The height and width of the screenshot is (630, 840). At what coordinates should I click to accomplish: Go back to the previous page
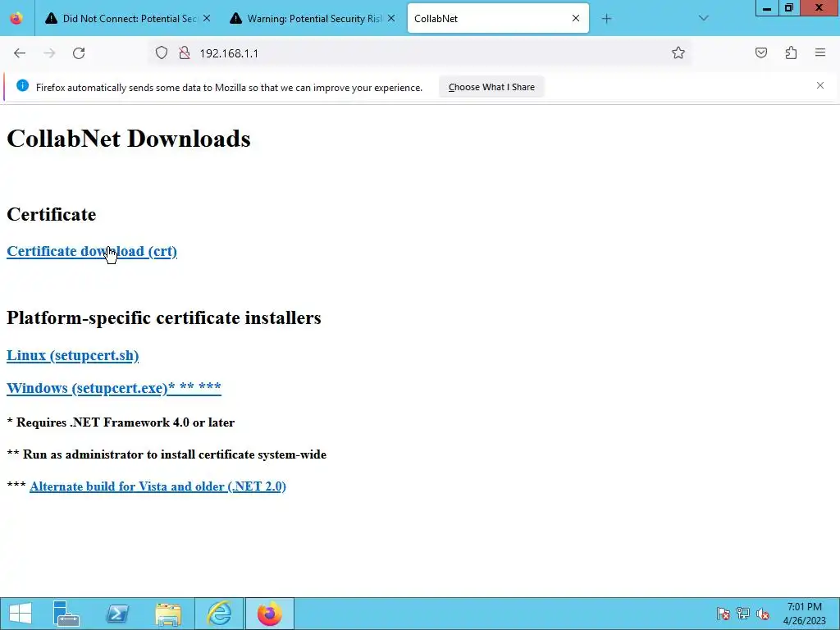(20, 53)
